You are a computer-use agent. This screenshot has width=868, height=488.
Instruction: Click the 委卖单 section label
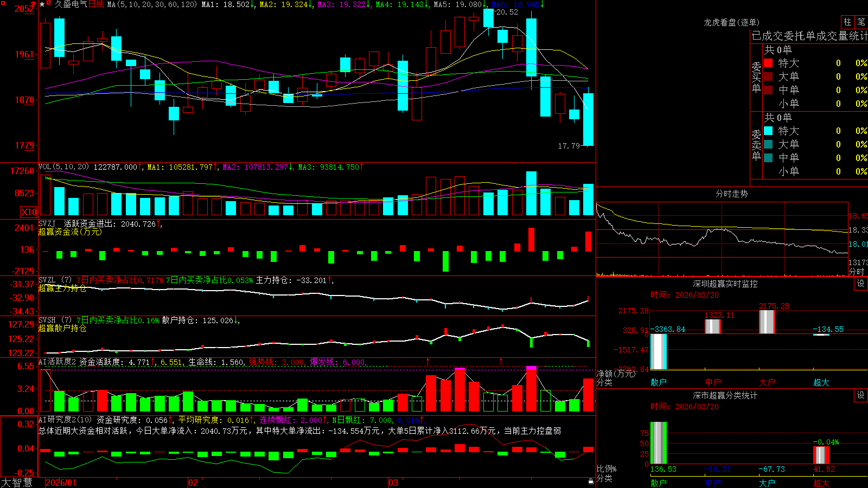(756, 145)
